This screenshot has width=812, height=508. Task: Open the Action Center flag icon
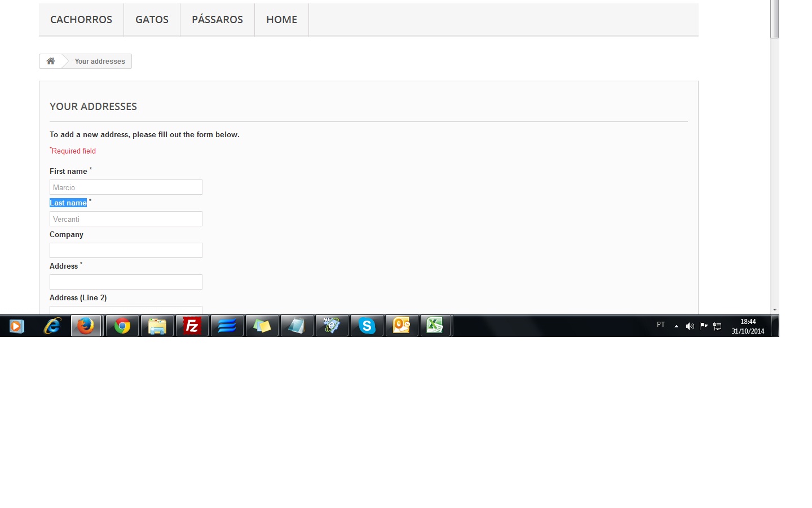tap(703, 326)
